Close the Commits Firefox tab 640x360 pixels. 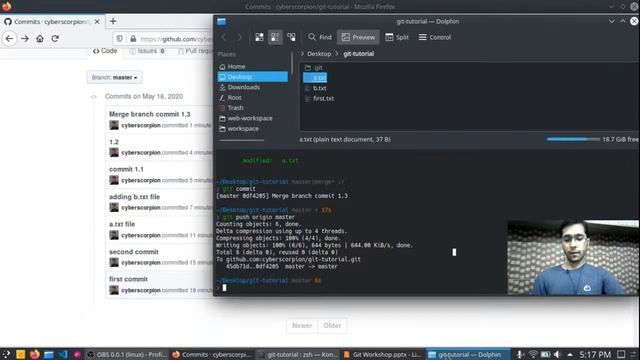(x=97, y=22)
